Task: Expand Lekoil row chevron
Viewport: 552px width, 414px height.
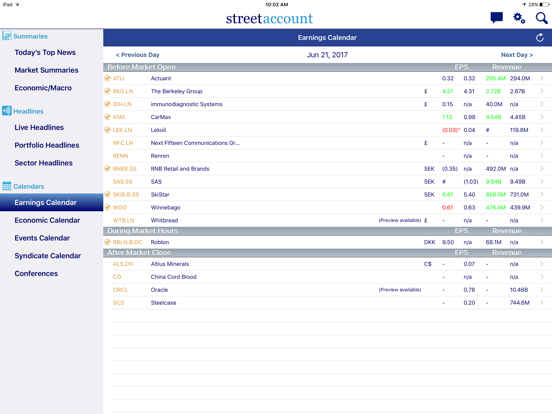Action: pos(542,130)
